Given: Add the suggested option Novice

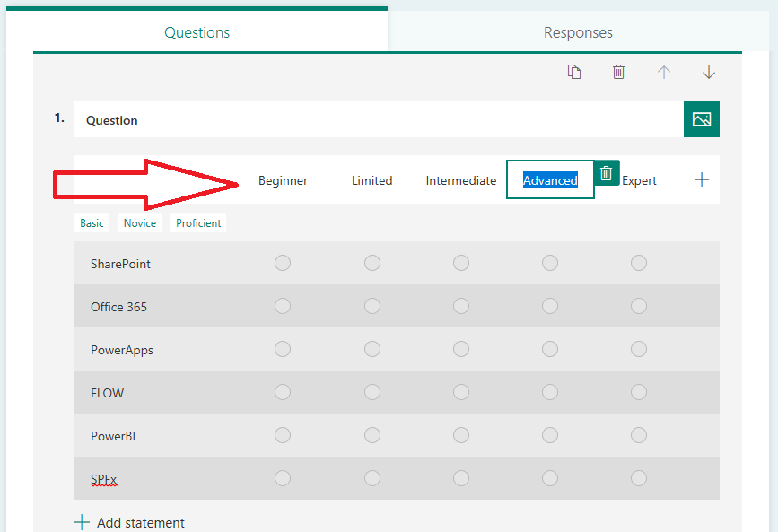Looking at the screenshot, I should pyautogui.click(x=140, y=222).
